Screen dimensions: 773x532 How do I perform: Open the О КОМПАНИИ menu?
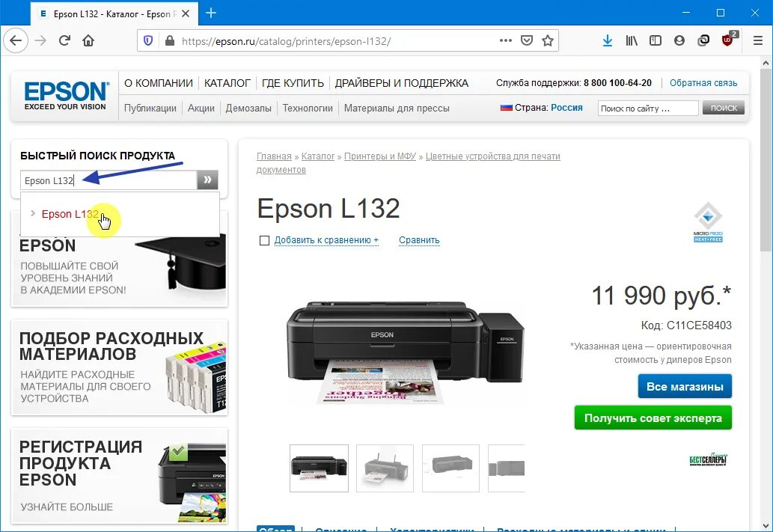pos(158,83)
